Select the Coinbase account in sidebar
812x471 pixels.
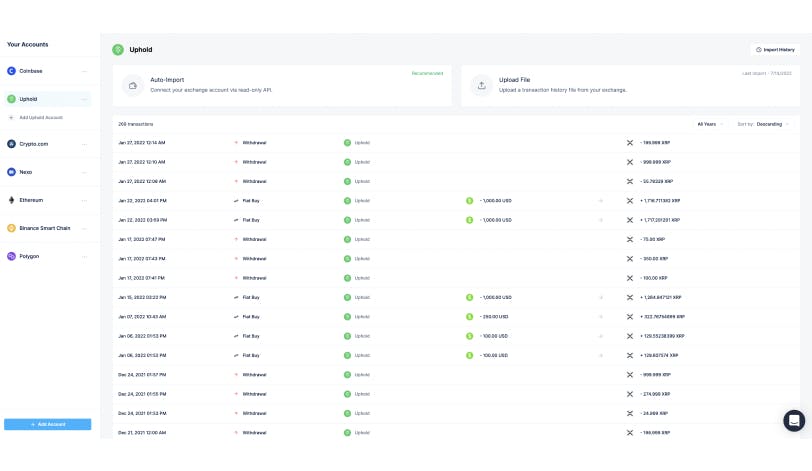coord(47,71)
